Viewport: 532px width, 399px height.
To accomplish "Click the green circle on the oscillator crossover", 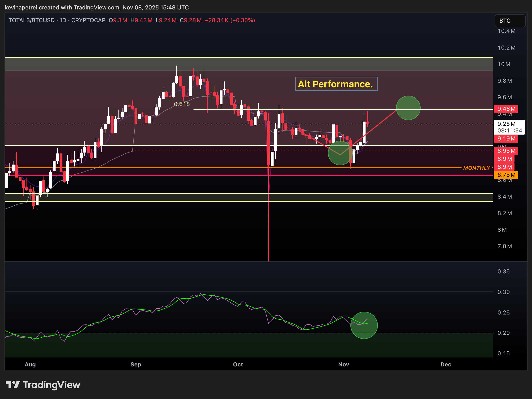I will coord(364,325).
